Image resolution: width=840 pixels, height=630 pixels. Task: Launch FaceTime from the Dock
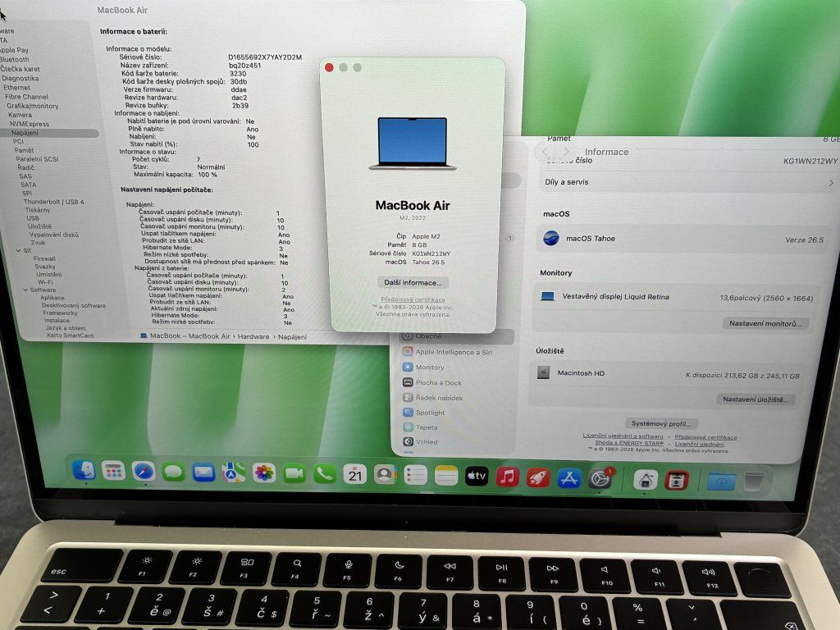(294, 473)
